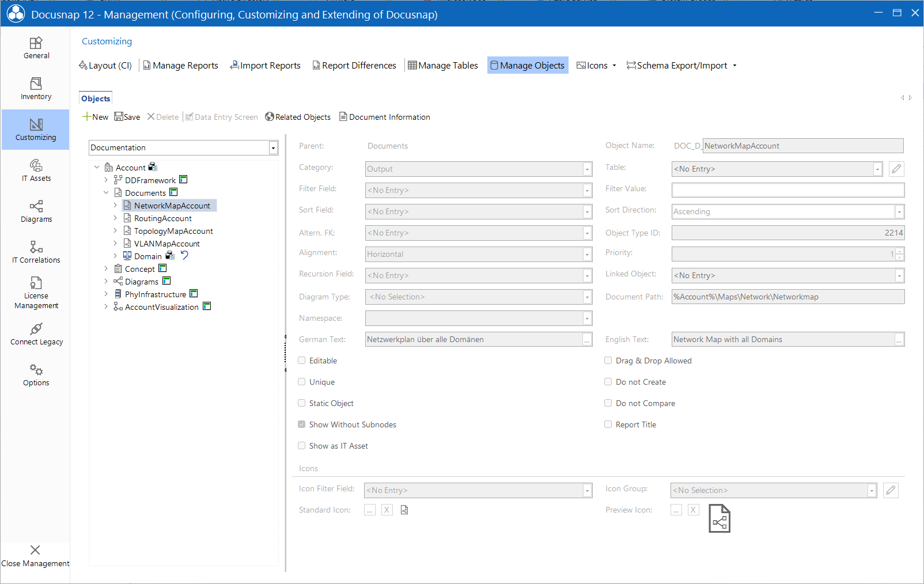Toggle Show Without Subnodes checkbox
This screenshot has height=584, width=924.
[x=301, y=424]
